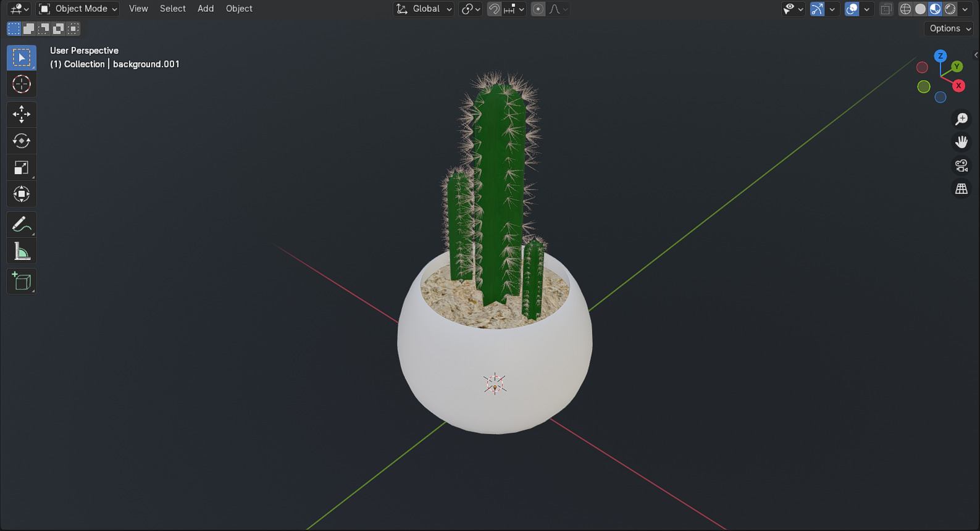This screenshot has height=531, width=980.
Task: Activate the 3D Cursor tool
Action: click(x=22, y=84)
